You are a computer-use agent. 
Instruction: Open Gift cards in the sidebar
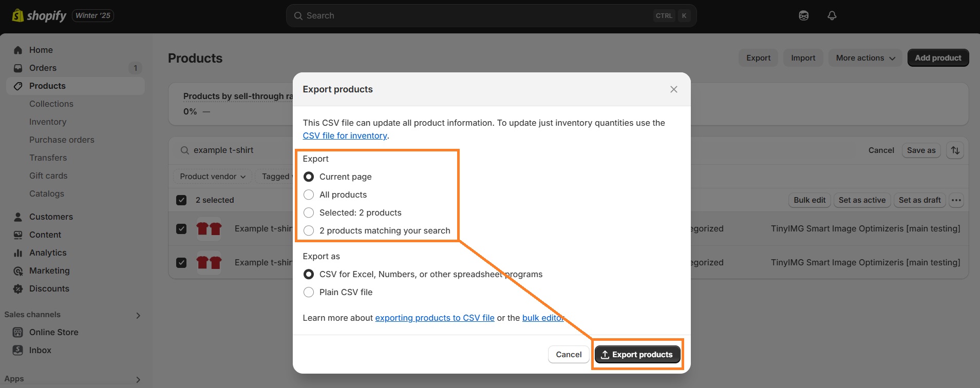(48, 176)
